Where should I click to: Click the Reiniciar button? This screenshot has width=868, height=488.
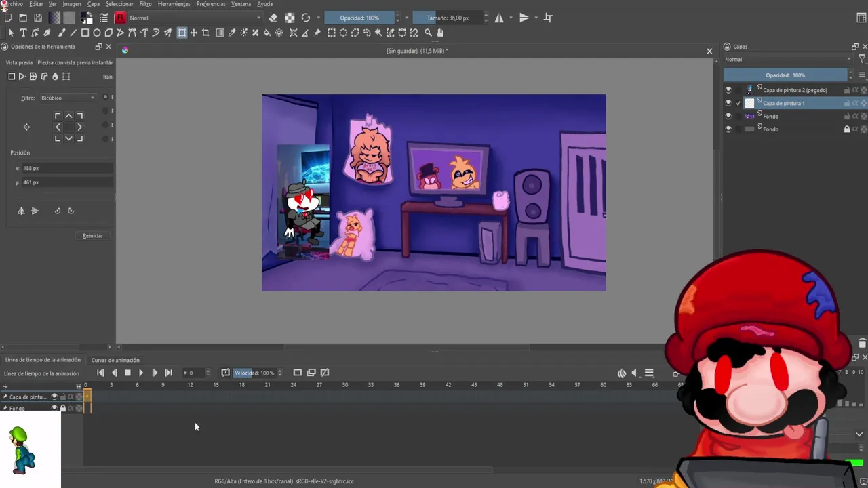[93, 236]
